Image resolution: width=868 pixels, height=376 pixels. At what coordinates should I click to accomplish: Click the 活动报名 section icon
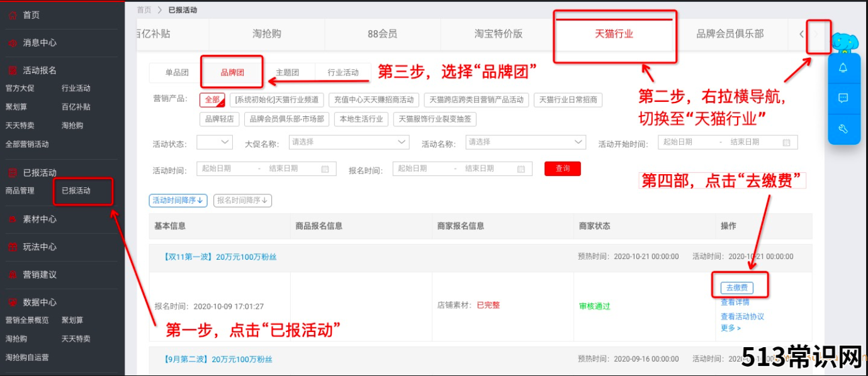[x=12, y=70]
